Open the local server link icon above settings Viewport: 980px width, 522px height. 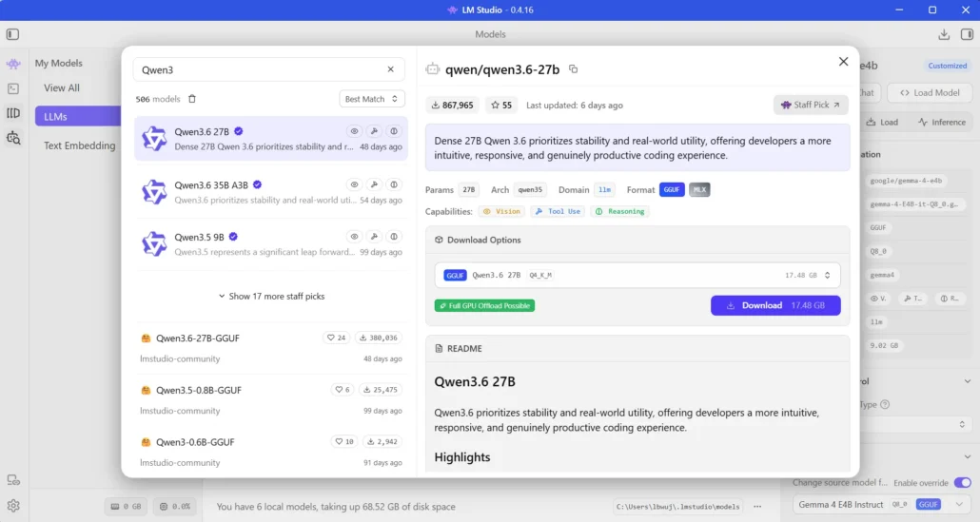click(x=13, y=480)
